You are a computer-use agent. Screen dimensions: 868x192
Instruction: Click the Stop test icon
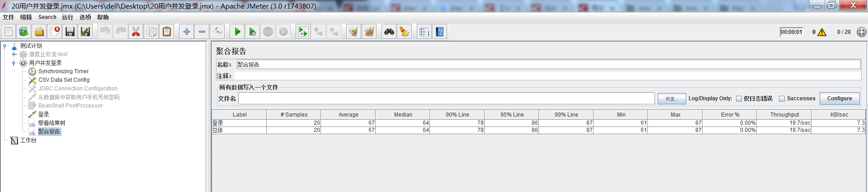[268, 32]
